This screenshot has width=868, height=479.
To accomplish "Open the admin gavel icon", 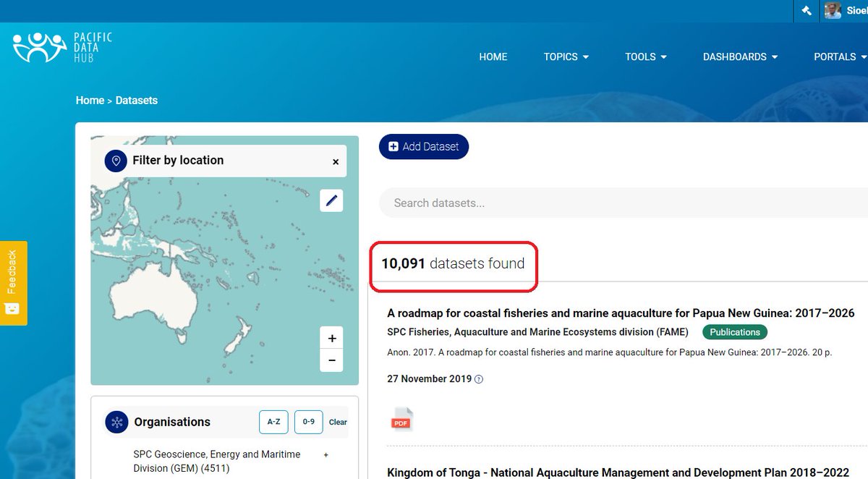I will [807, 11].
